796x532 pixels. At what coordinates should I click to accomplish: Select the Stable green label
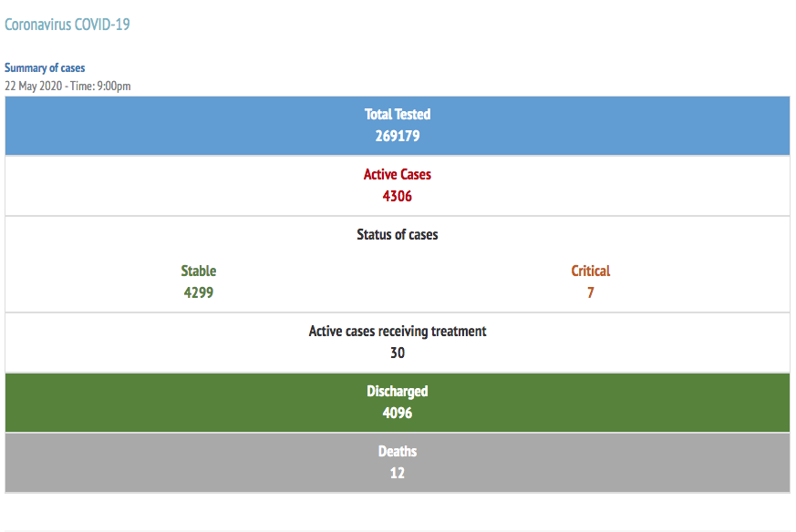(199, 271)
